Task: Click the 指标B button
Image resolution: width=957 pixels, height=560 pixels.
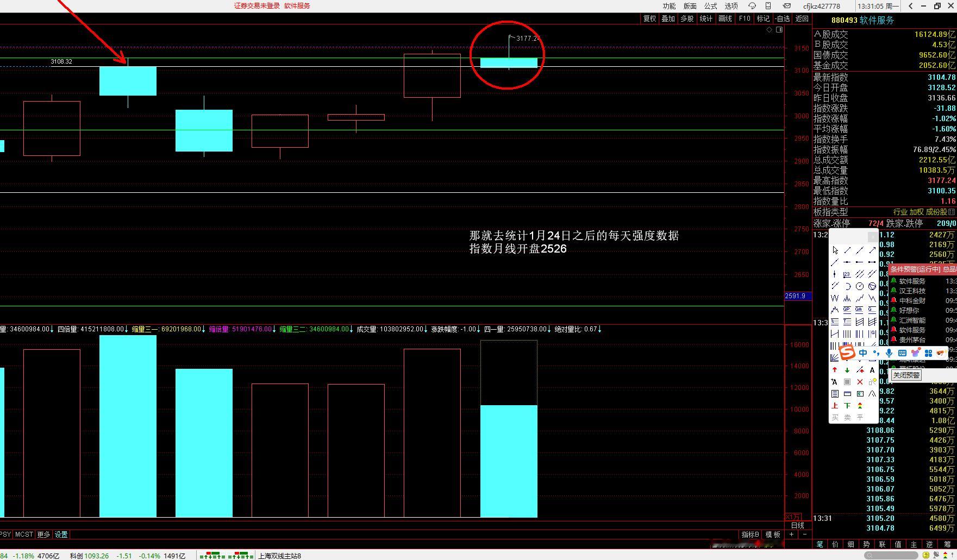Action: (750, 534)
